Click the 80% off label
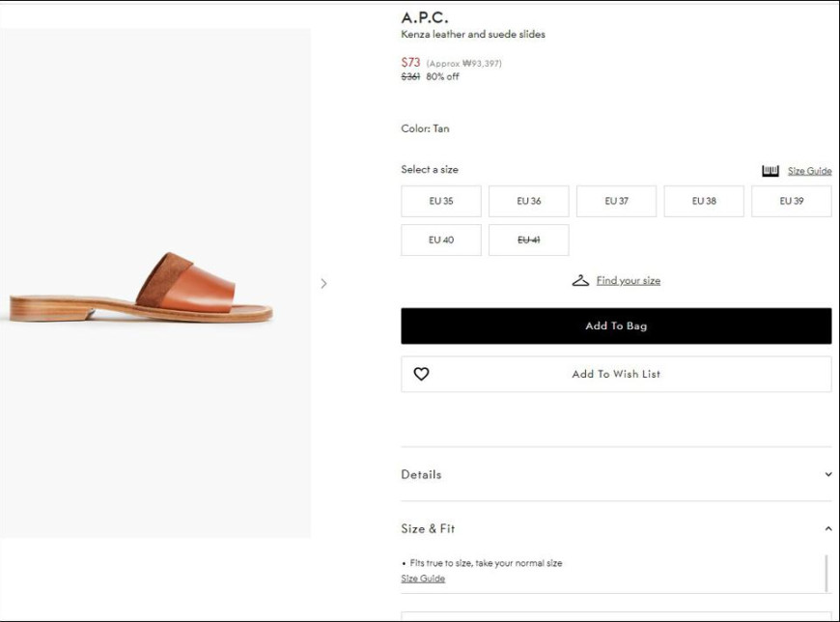840x622 pixels. [x=442, y=76]
